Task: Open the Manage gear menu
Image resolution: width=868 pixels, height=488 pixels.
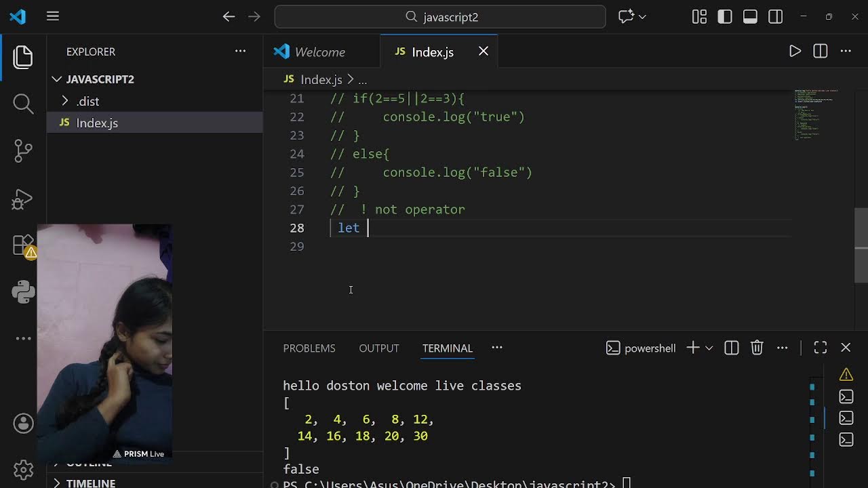Action: (x=23, y=470)
